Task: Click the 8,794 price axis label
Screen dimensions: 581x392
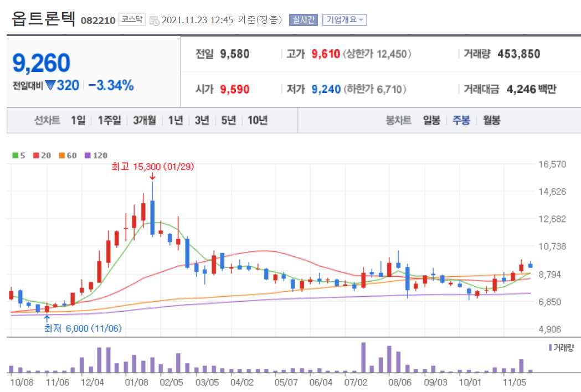Action: point(552,275)
